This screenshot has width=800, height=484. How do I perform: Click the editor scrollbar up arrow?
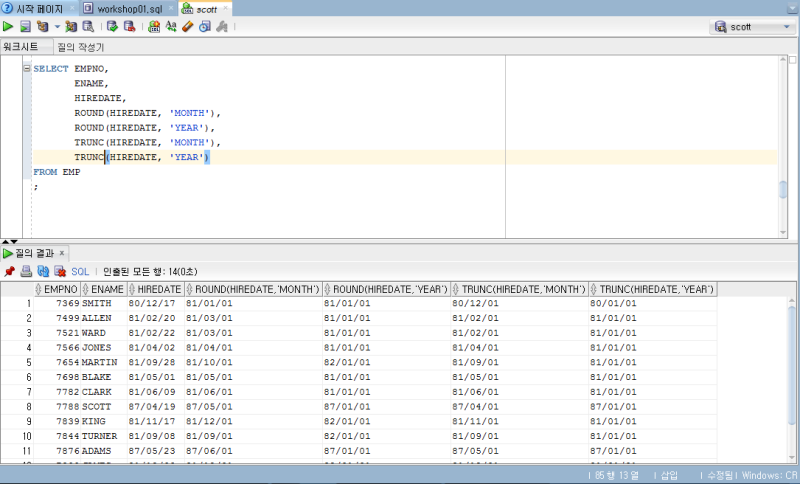[783, 59]
